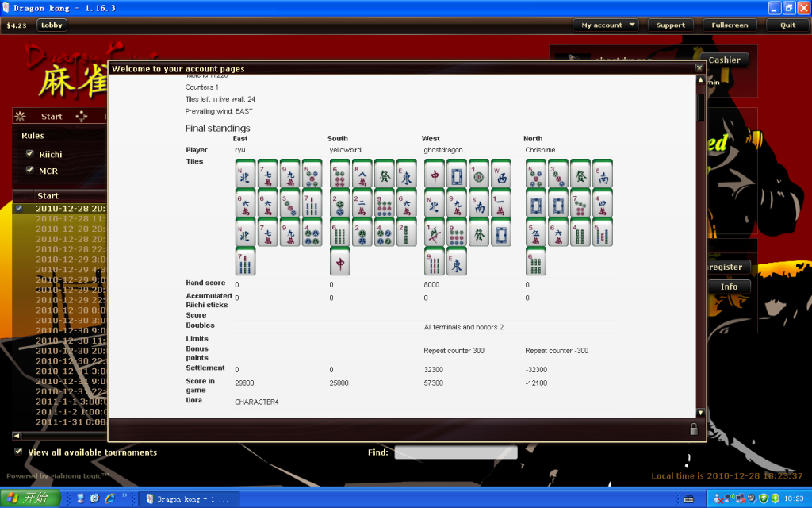Image resolution: width=812 pixels, height=508 pixels.
Task: Click the Lobby button
Action: pos(52,25)
